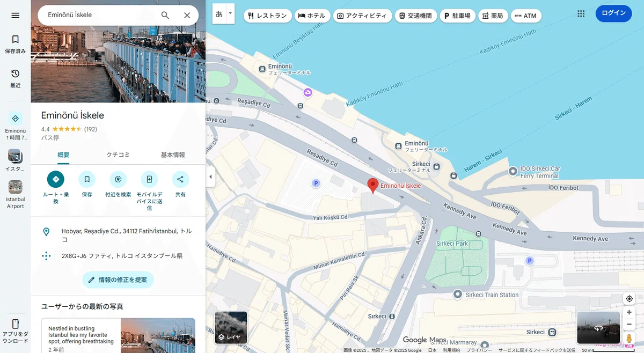Image resolution: width=644 pixels, height=353 pixels.
Task: Open the Eminönü recent route shortcut
Action: 15,126
